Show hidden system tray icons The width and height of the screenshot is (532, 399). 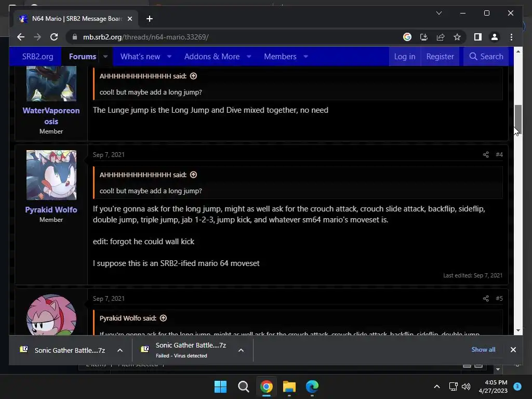(x=437, y=387)
